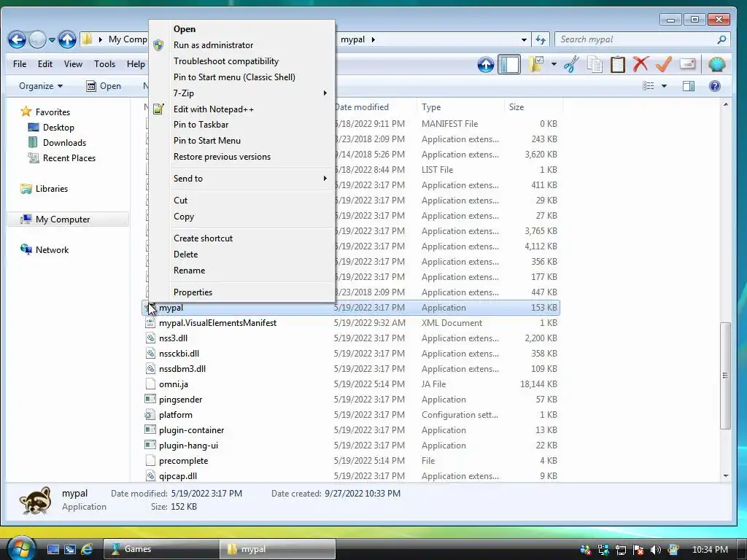Click the file list vertical scrollbar thumb
Viewport: 747px width, 560px height.
[725, 376]
